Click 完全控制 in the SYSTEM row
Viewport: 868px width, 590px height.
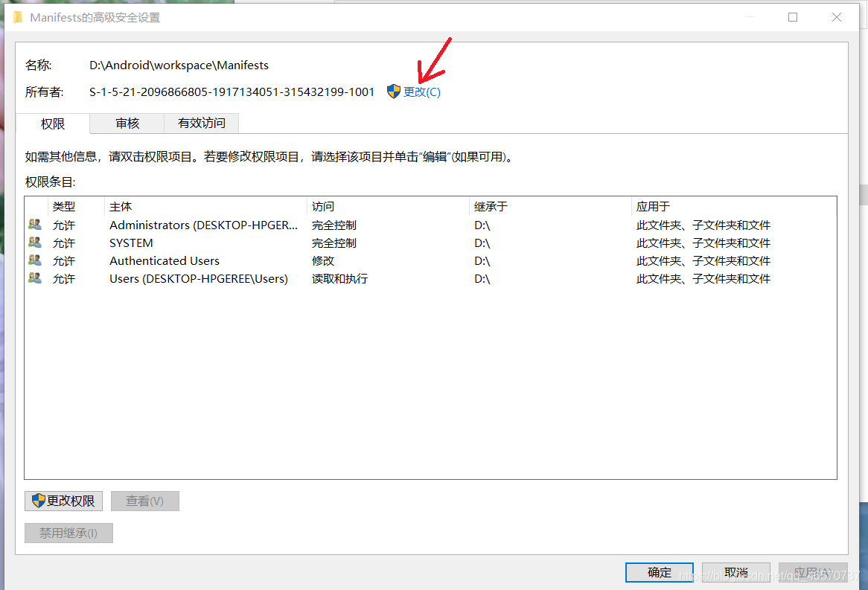pos(334,243)
